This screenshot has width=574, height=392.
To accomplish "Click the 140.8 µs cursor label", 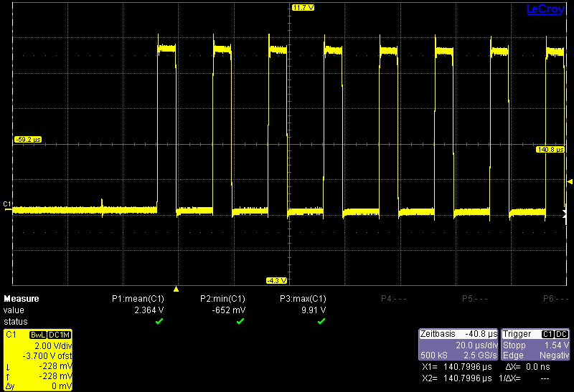I will [x=550, y=150].
